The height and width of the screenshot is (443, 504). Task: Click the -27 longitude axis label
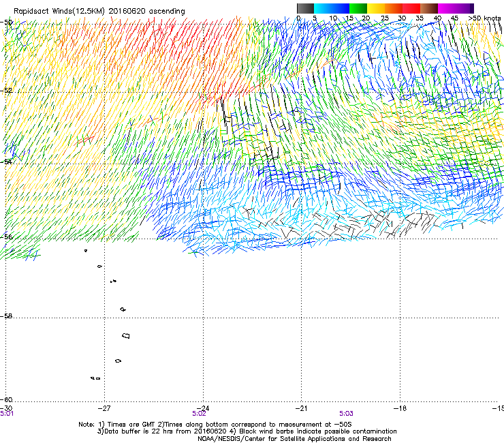click(x=104, y=408)
